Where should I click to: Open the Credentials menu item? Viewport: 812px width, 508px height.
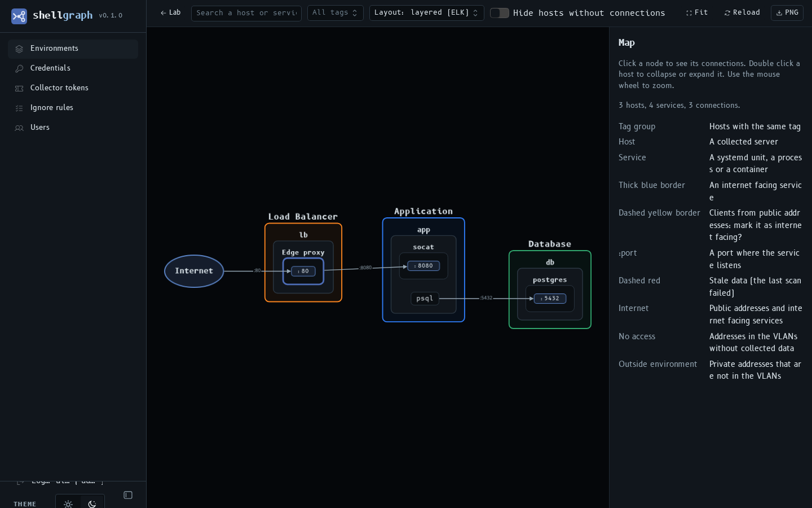point(73,68)
